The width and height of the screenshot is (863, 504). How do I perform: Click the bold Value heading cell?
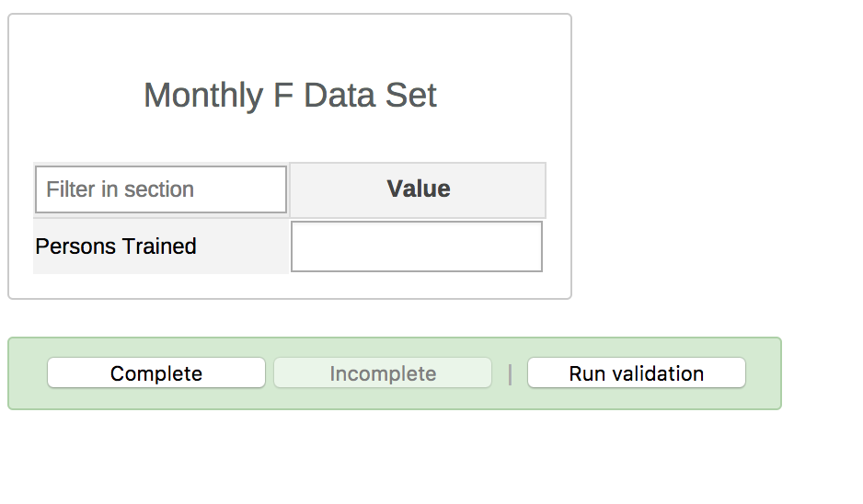418,189
